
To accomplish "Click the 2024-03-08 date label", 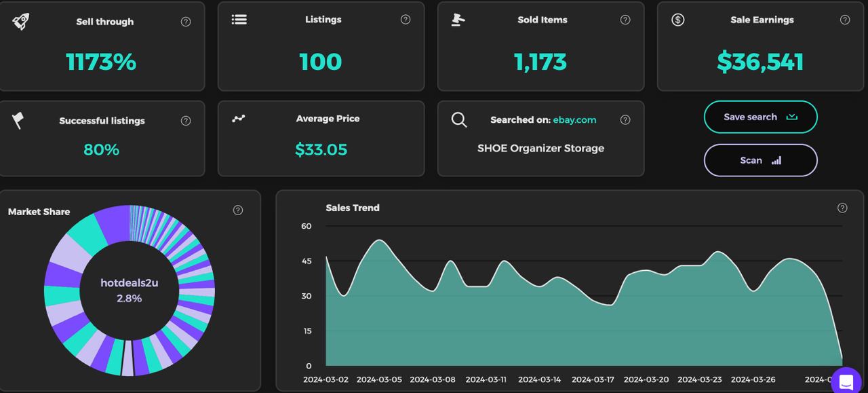I will (433, 380).
